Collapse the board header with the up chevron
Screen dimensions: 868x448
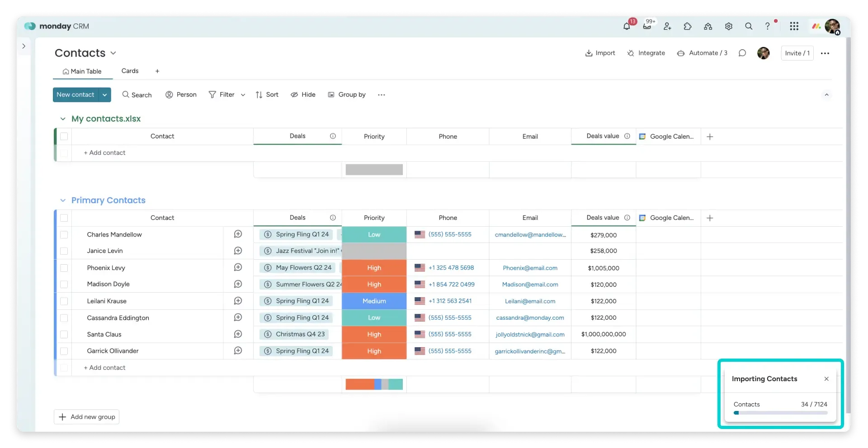(x=826, y=95)
